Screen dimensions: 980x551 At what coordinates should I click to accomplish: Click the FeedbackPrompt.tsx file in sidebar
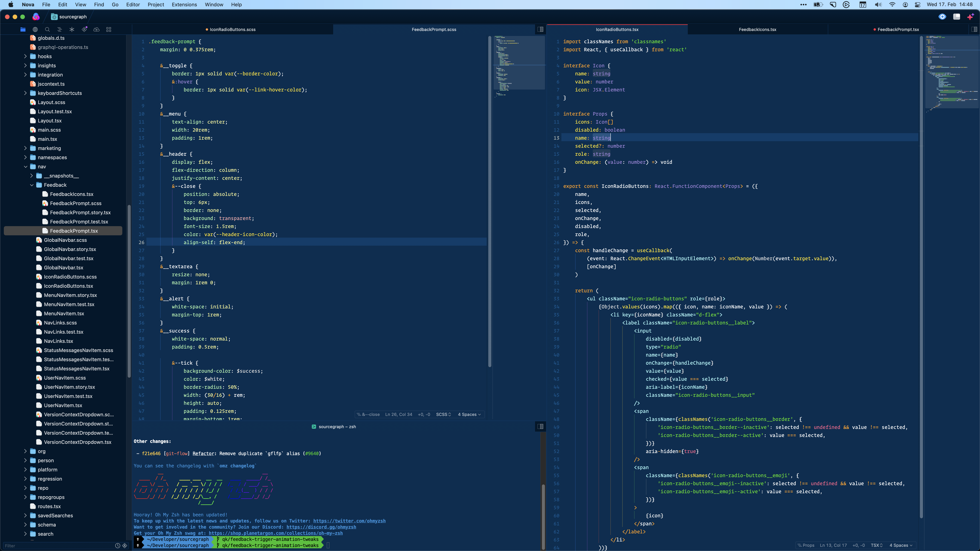pyautogui.click(x=74, y=231)
